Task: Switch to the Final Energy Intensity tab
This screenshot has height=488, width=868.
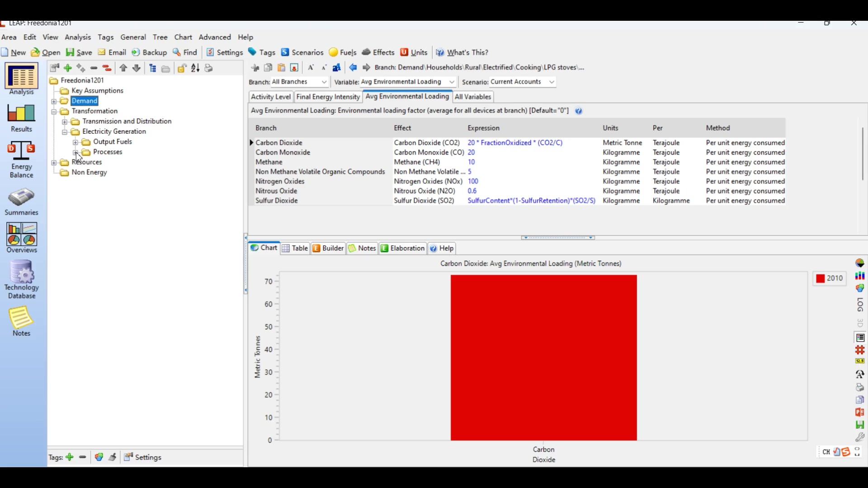Action: (328, 97)
